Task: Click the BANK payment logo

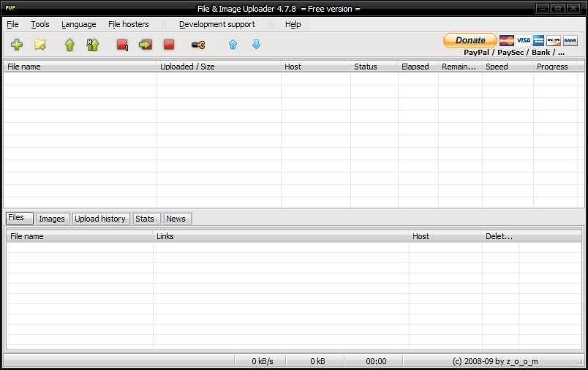Action: click(x=570, y=40)
